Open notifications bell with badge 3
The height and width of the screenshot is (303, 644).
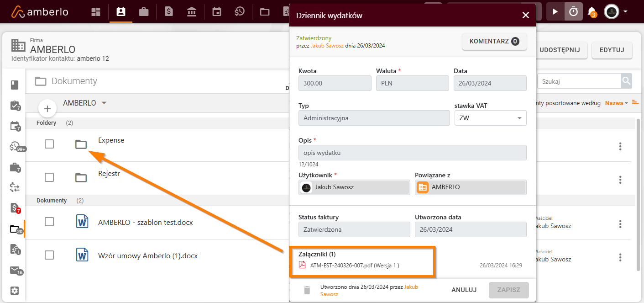click(x=592, y=12)
